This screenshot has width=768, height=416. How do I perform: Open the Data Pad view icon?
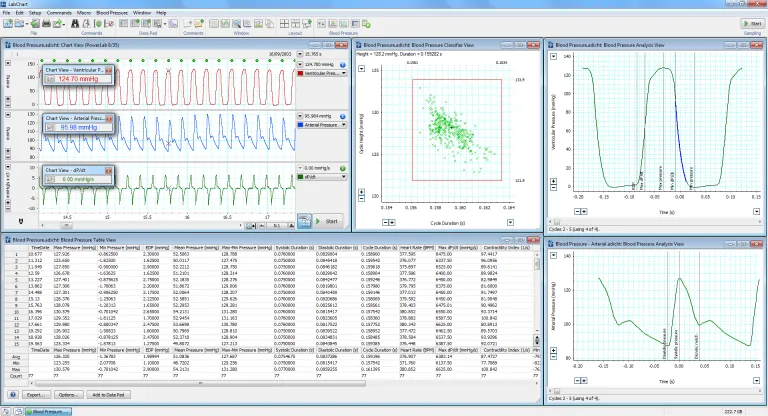coord(124,24)
